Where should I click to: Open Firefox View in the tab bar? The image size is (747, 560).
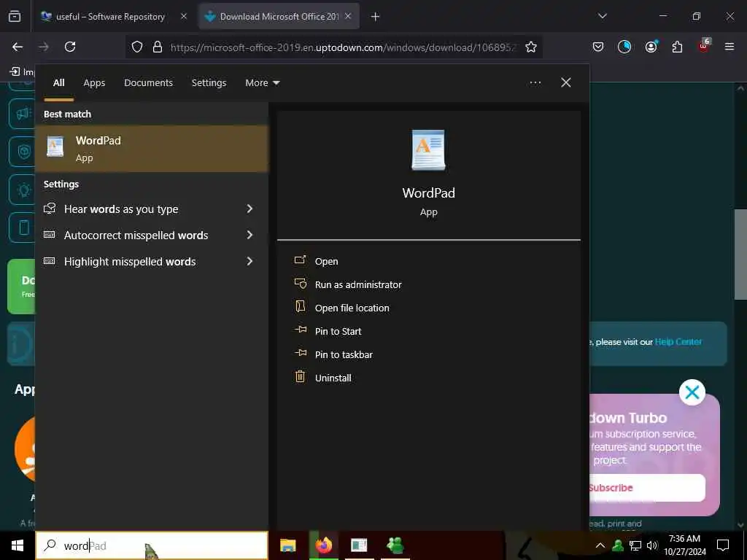click(x=15, y=17)
